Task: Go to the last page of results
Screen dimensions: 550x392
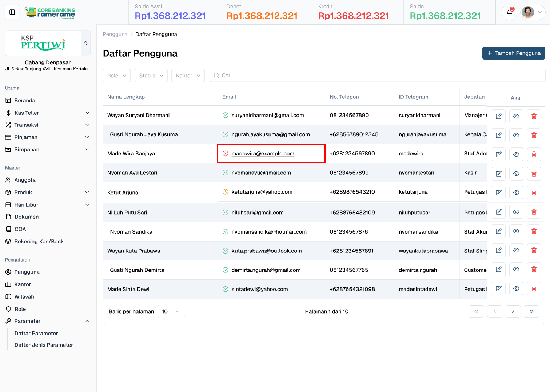Action: click(x=531, y=311)
